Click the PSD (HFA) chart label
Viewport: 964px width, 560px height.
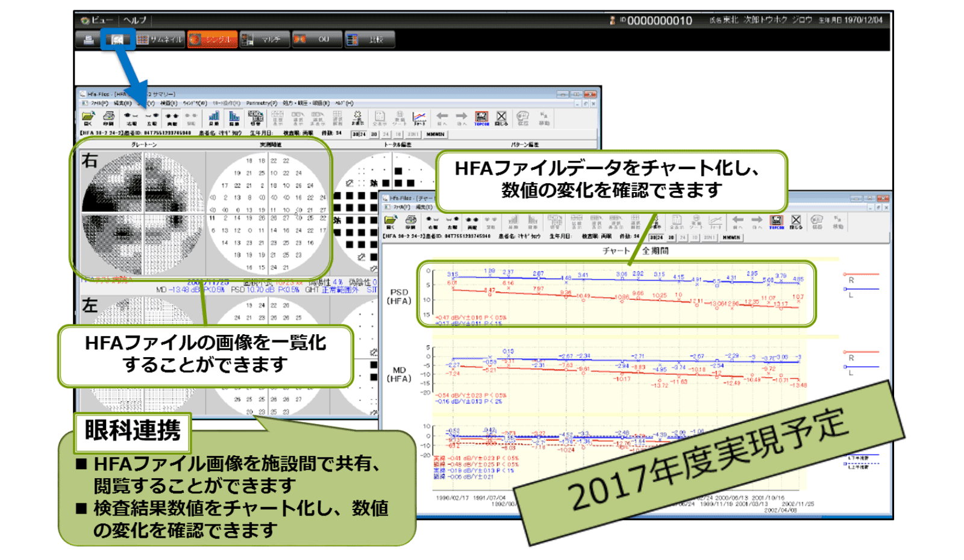399,296
